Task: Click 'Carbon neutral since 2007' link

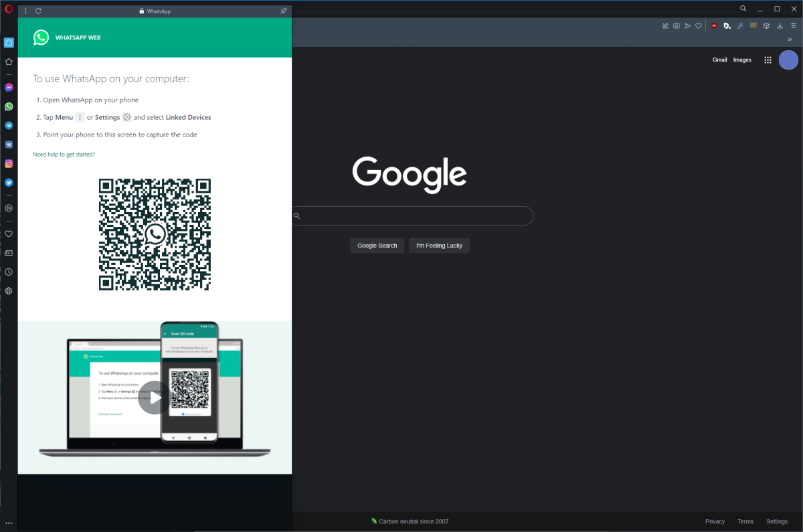Action: (x=410, y=521)
